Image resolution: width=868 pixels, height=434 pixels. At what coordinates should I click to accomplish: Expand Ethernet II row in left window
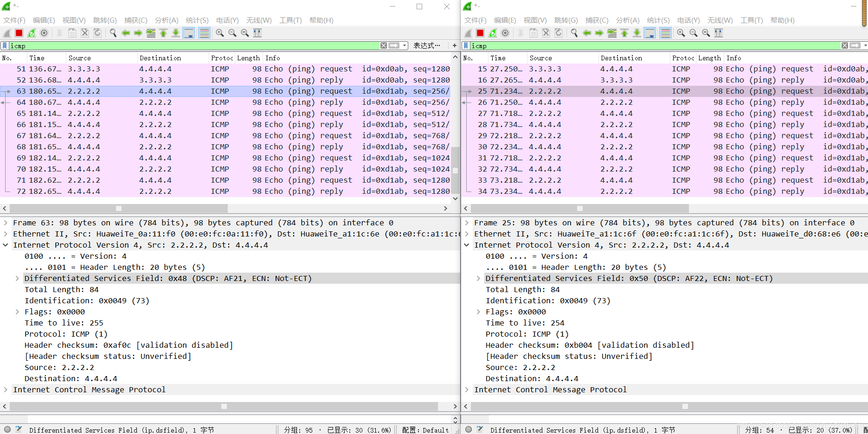pyautogui.click(x=6, y=234)
